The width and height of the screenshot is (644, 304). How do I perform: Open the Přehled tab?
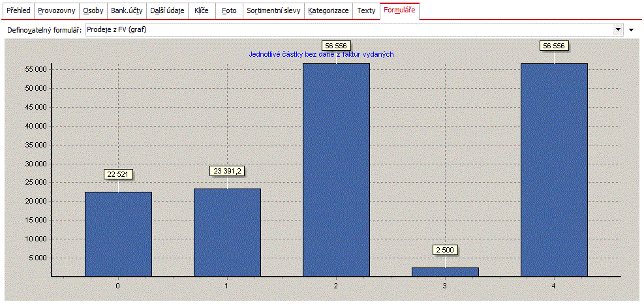click(18, 10)
